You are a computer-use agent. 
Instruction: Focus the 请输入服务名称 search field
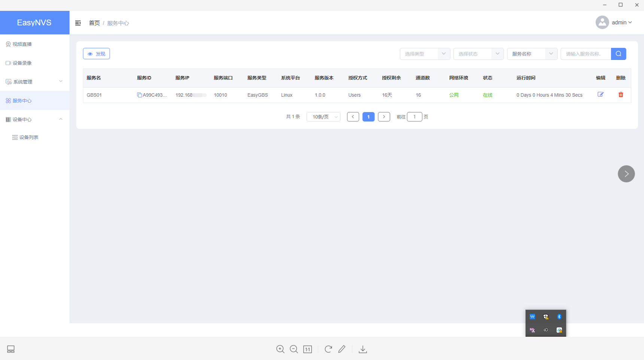[x=586, y=54]
